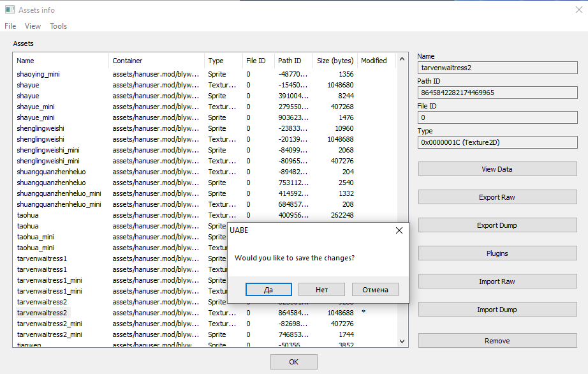Click the OK button at bottom

[294, 362]
